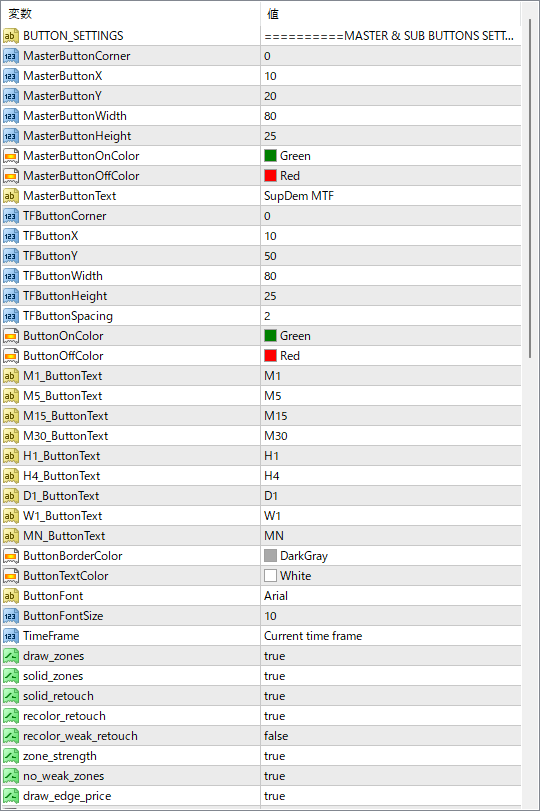Click the color icon beside MasterButtonOnColor

(10, 156)
